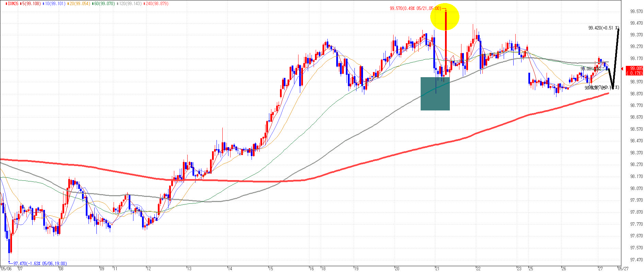Click the 99.270 price axis label
This screenshot has height=272, width=644.
click(x=636, y=47)
